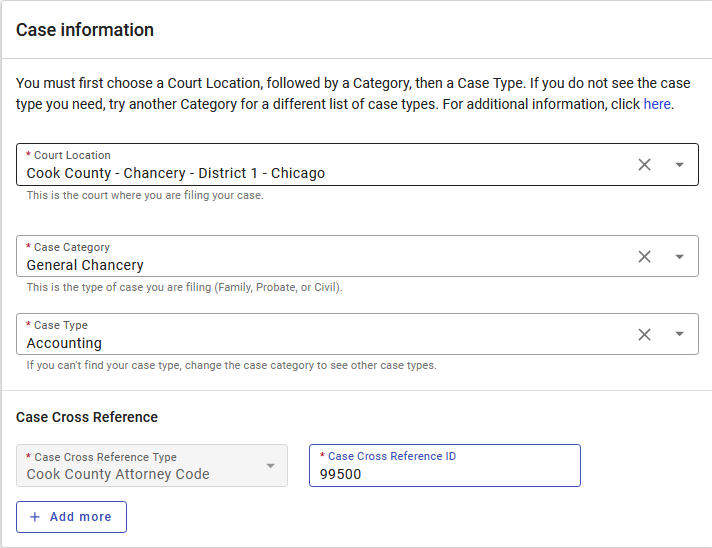Focus the Case Cross Reference ID field
Screen dimensions: 712x548
click(444, 474)
